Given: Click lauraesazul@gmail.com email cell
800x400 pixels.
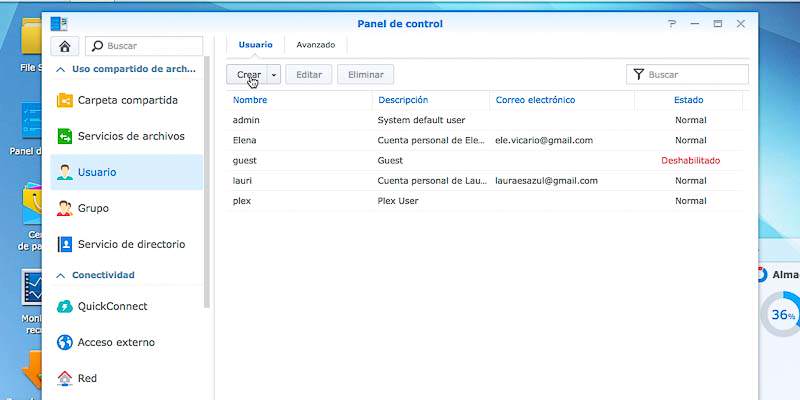Looking at the screenshot, I should (x=546, y=181).
